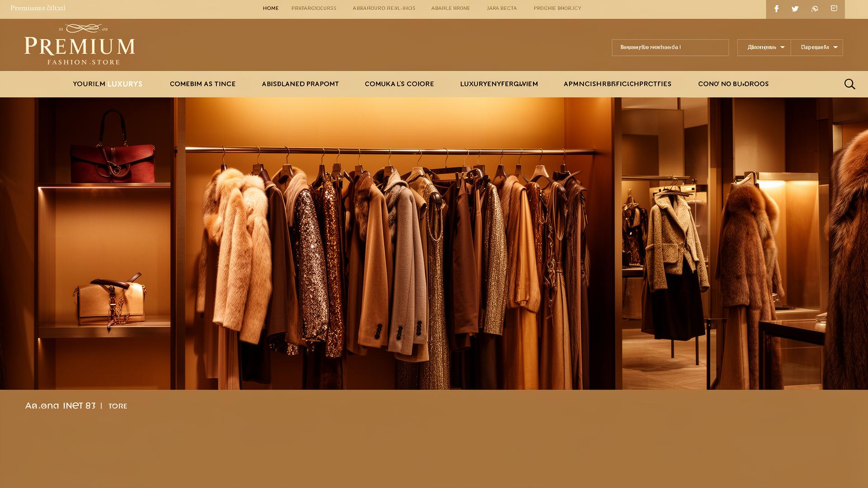Click the Twitter icon in the header

pyautogui.click(x=795, y=8)
